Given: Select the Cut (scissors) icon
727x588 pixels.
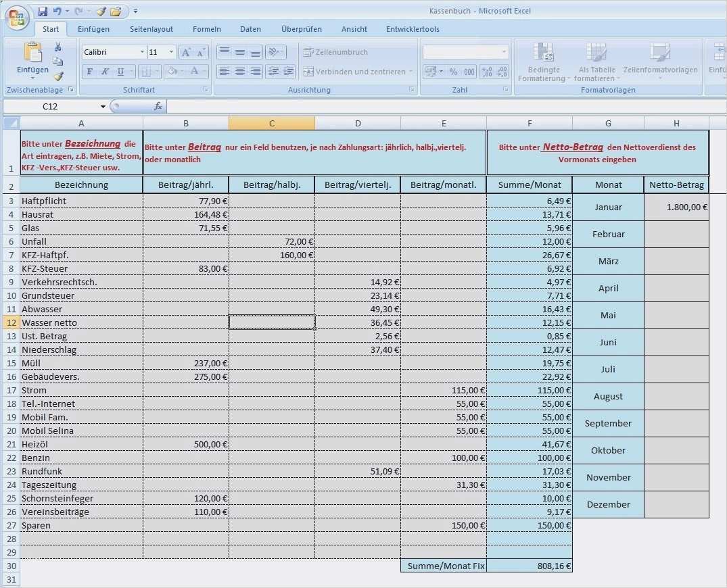Looking at the screenshot, I should tap(58, 47).
